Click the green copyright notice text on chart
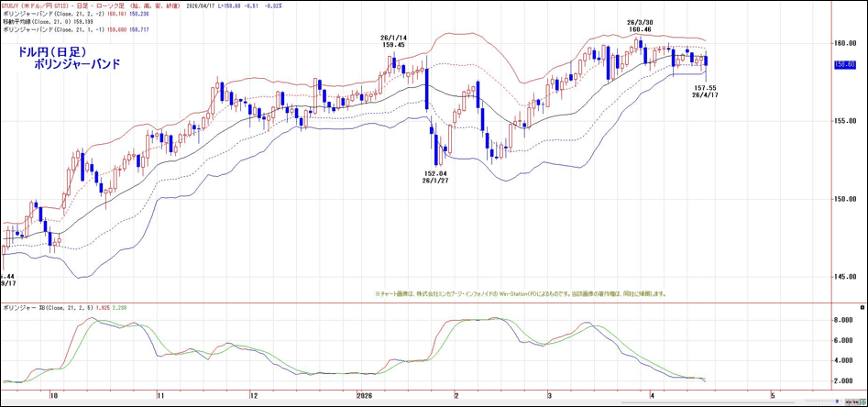 tap(521, 294)
